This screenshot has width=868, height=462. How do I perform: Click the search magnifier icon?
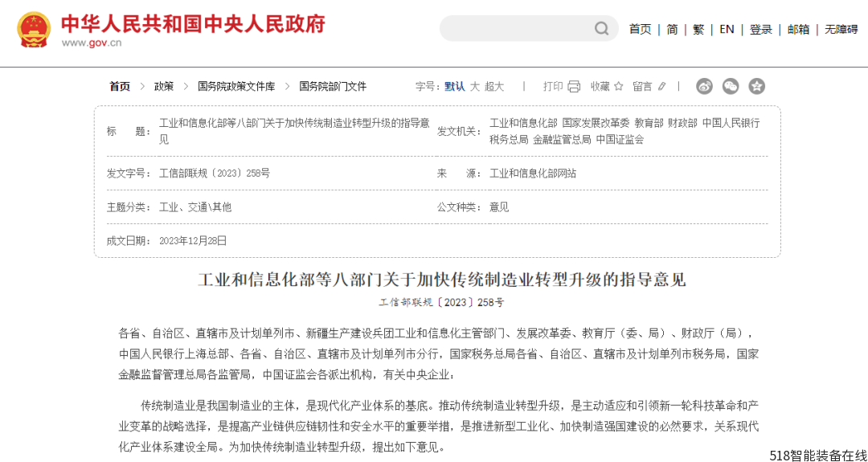601,29
